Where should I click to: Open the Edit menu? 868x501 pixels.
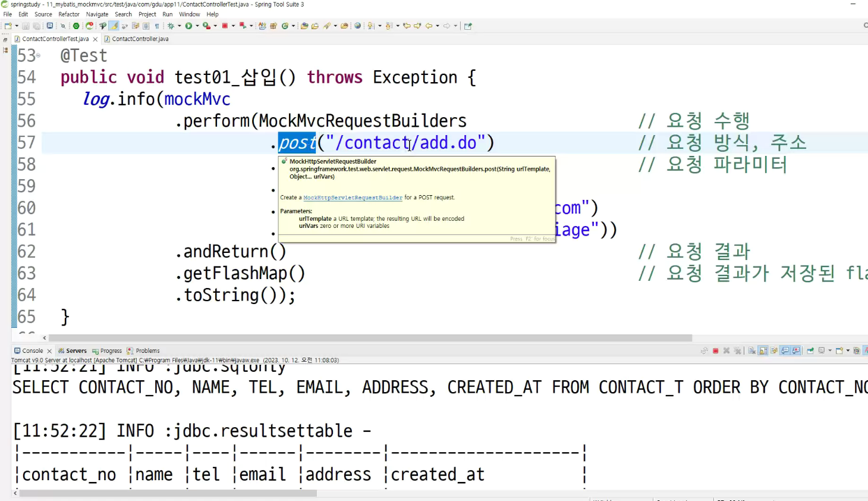(x=23, y=14)
